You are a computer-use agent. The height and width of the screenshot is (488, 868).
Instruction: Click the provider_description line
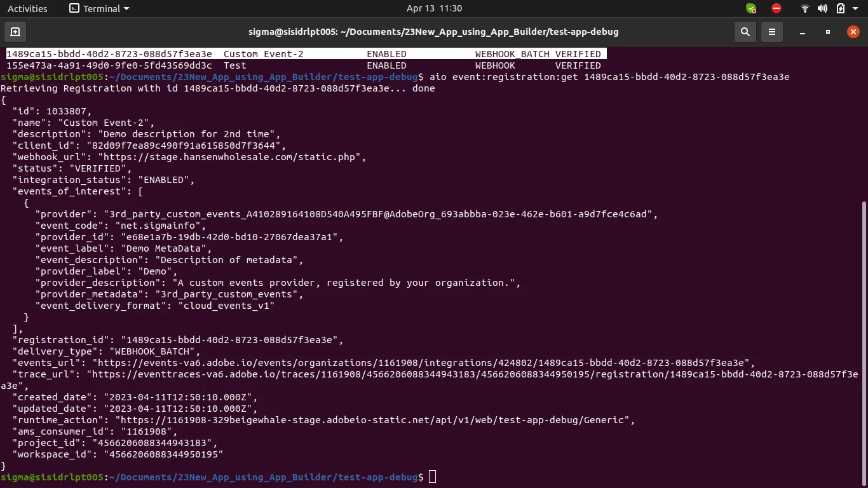coord(278,283)
